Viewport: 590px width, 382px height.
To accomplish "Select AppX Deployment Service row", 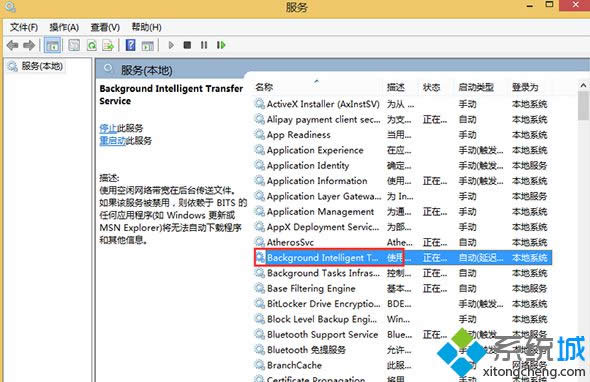I will click(403, 227).
